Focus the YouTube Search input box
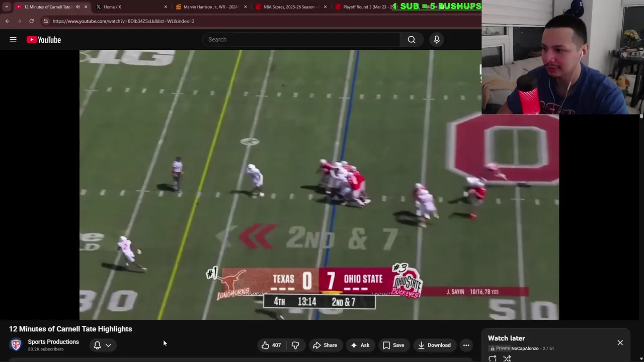Image resolution: width=644 pixels, height=362 pixels. [302, 40]
